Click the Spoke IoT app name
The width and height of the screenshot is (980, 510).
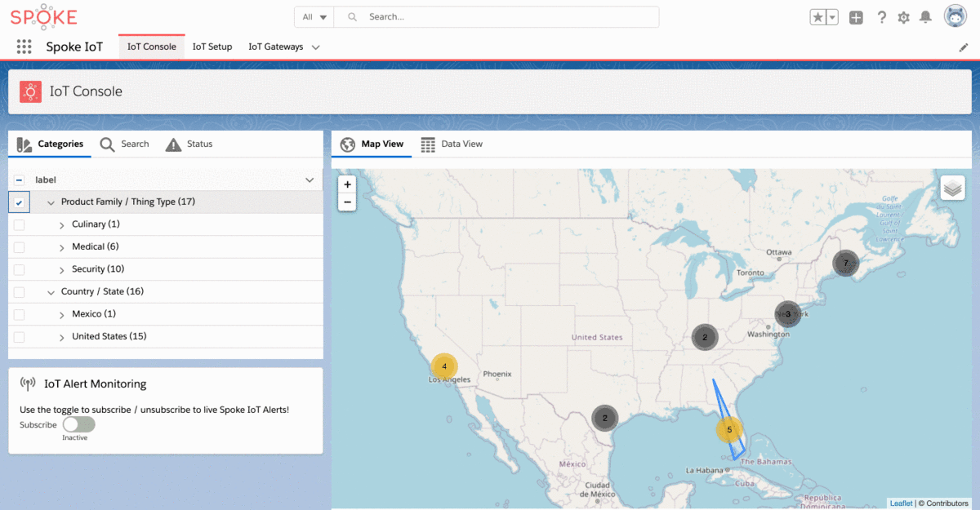click(74, 47)
